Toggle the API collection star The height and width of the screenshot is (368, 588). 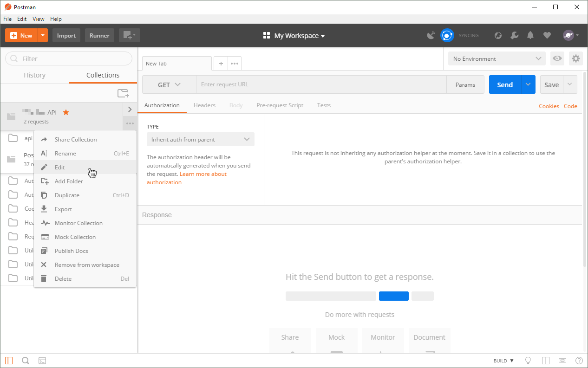[x=66, y=112]
